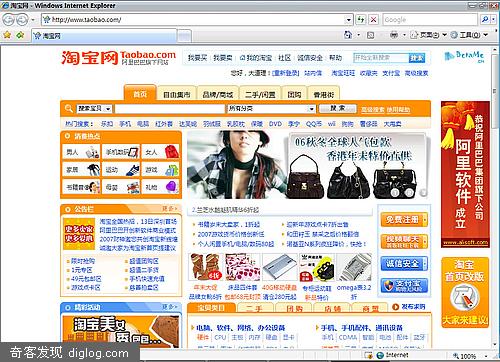Click the 帮助 navigation link
The width and height of the screenshot is (500, 362).
click(336, 58)
